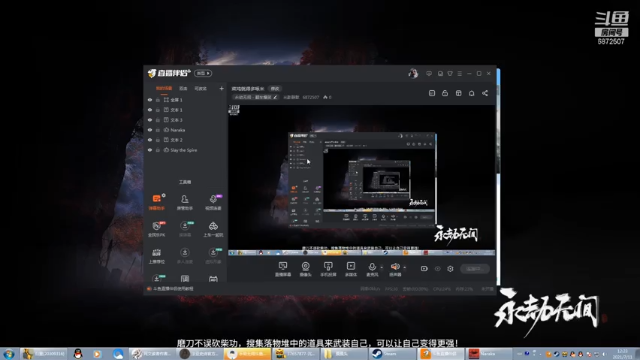Select the Naraka source row
Viewport: 640px width, 360px height.
click(186, 130)
